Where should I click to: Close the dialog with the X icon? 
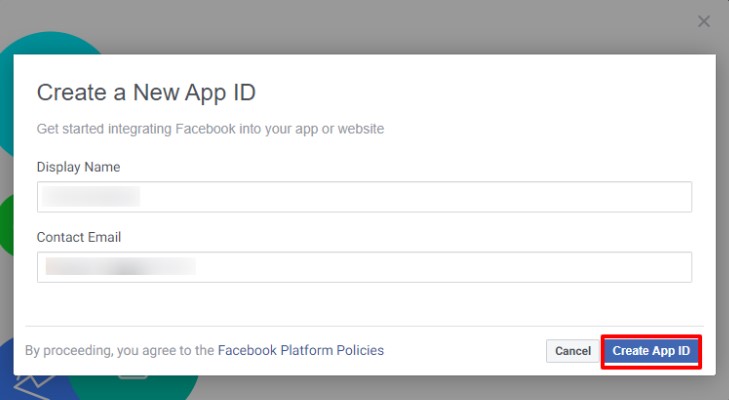pos(704,21)
